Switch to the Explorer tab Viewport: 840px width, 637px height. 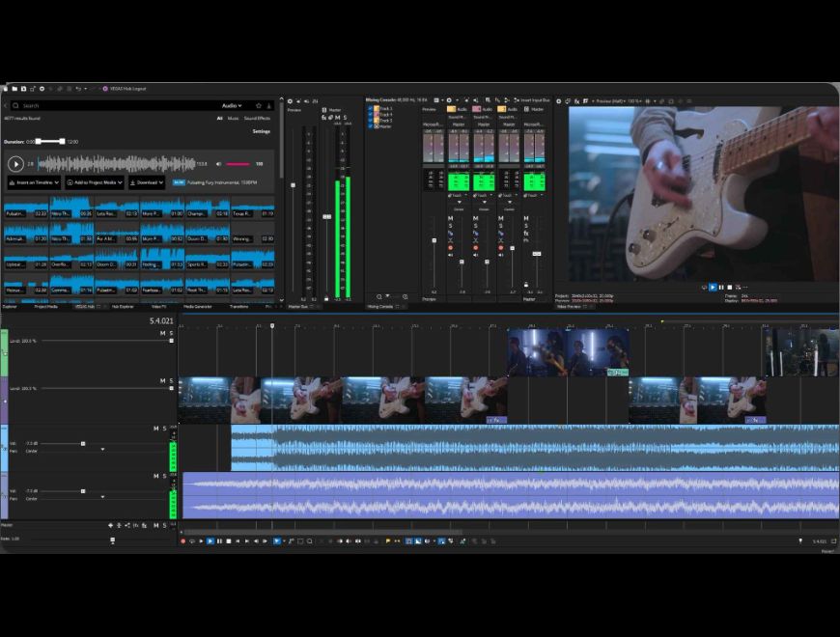10,307
